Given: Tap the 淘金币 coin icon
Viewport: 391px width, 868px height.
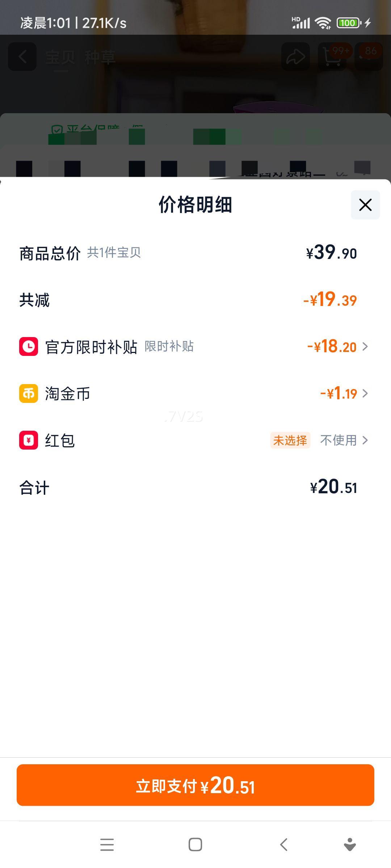Looking at the screenshot, I should click(29, 393).
